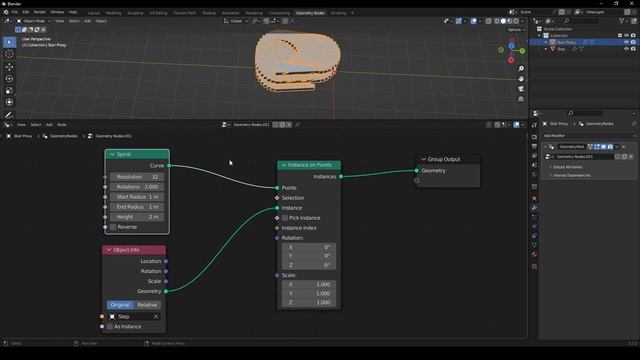Screen dimensions: 640x360
Task: Open the Texture properties checker tab
Action: 534,267
